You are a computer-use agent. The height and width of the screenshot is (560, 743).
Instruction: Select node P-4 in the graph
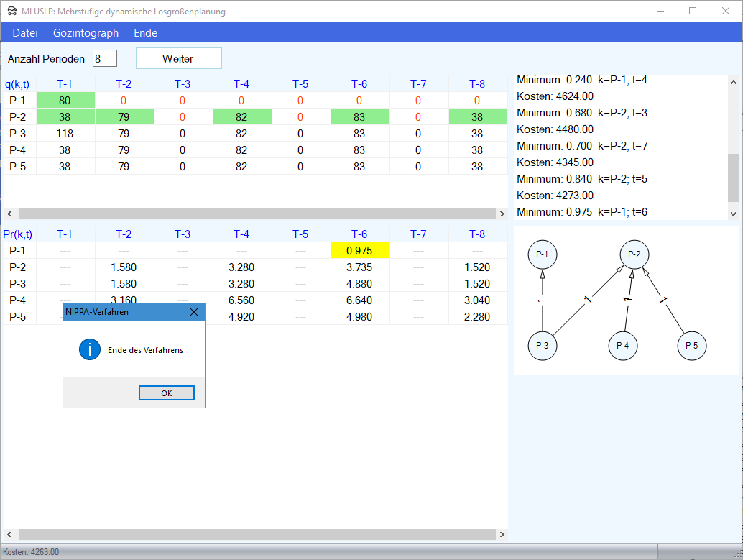pos(622,346)
